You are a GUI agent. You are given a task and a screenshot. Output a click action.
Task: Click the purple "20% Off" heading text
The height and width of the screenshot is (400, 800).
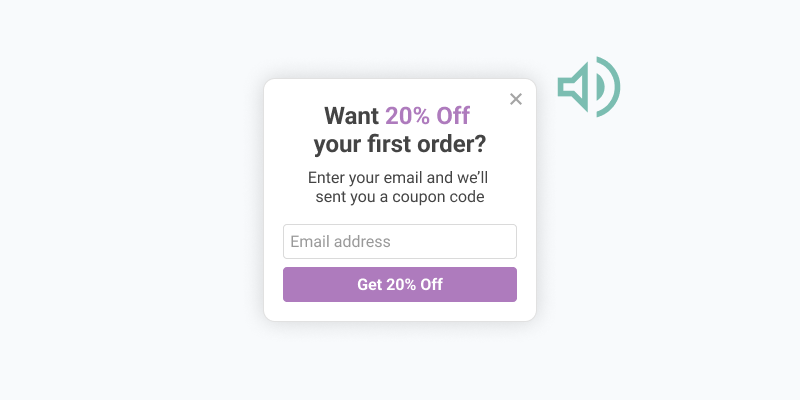tap(427, 116)
